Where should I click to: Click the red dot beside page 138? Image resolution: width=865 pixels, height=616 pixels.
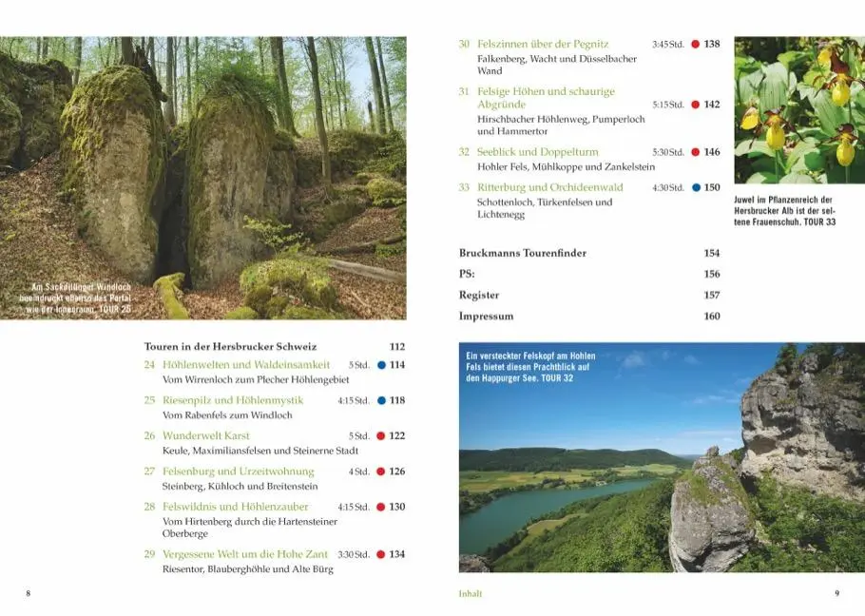(x=696, y=44)
